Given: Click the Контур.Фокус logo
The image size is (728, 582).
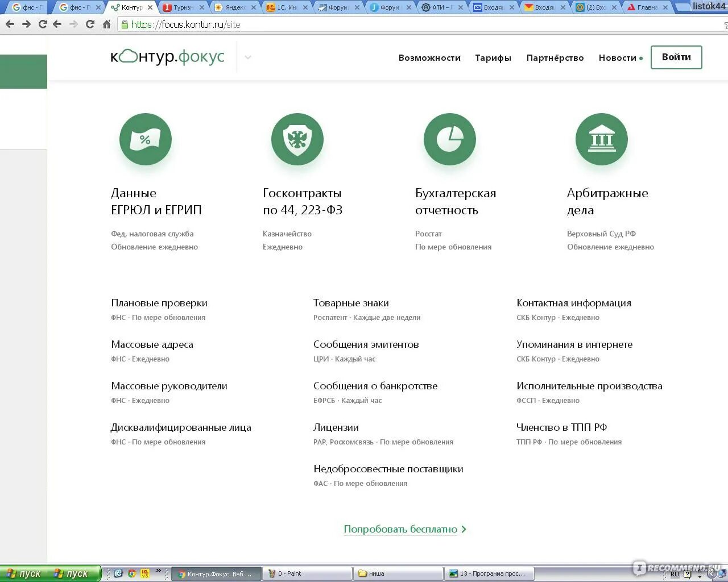Looking at the screenshot, I should click(x=168, y=57).
